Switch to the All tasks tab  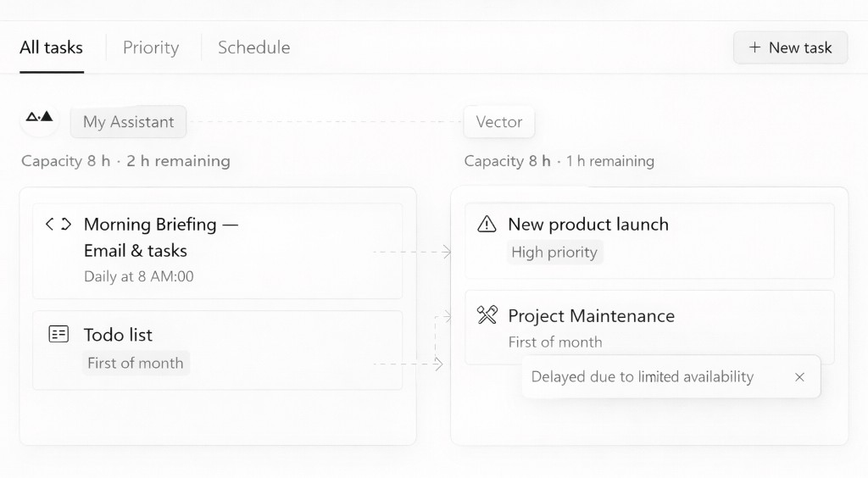[51, 47]
